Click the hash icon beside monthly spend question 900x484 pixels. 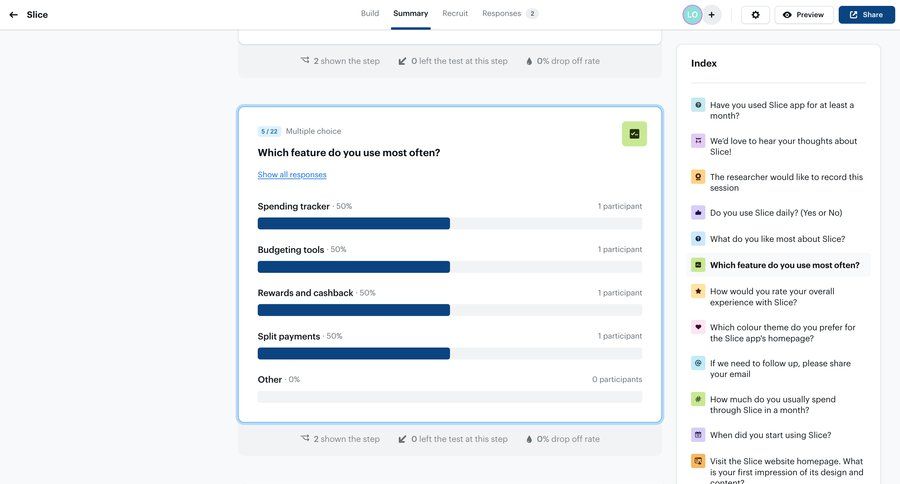(698, 399)
